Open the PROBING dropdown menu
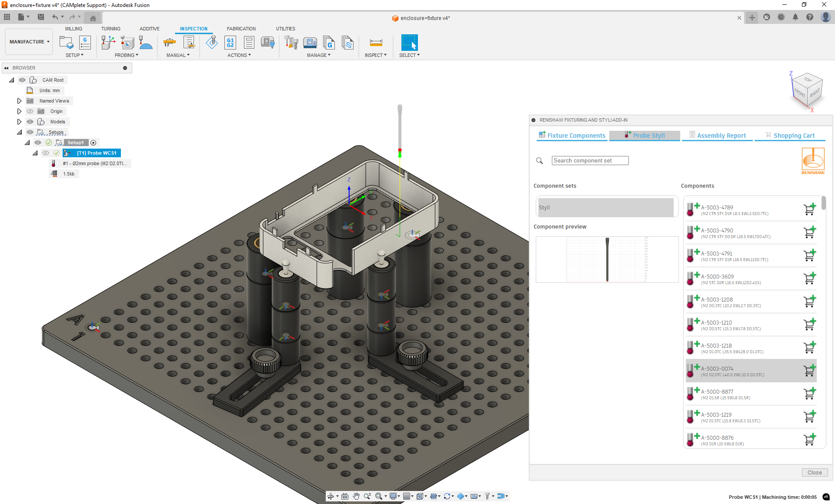 click(x=127, y=55)
